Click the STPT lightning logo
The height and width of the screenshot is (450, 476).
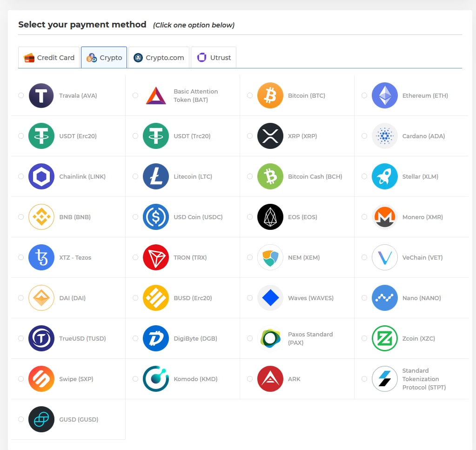tap(385, 379)
